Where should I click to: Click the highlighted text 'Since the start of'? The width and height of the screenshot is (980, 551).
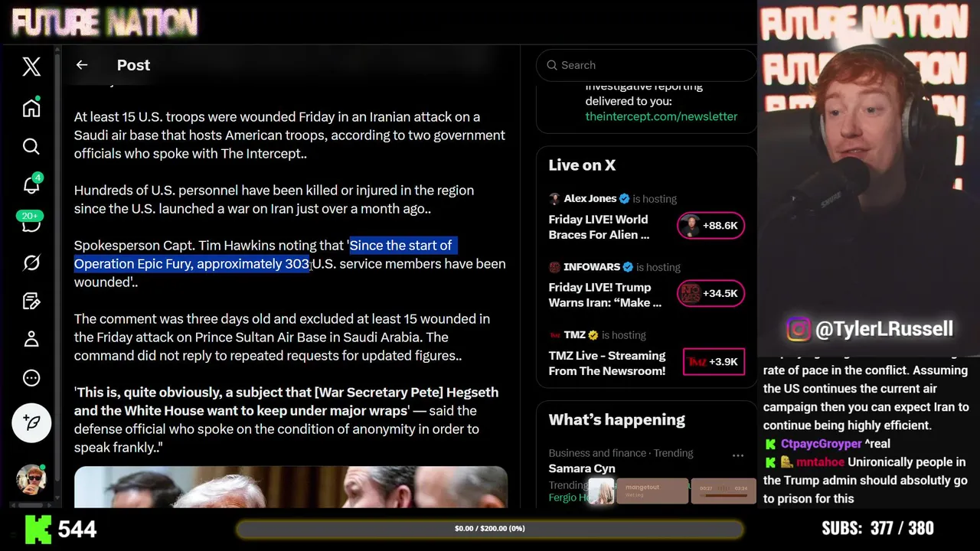400,246
